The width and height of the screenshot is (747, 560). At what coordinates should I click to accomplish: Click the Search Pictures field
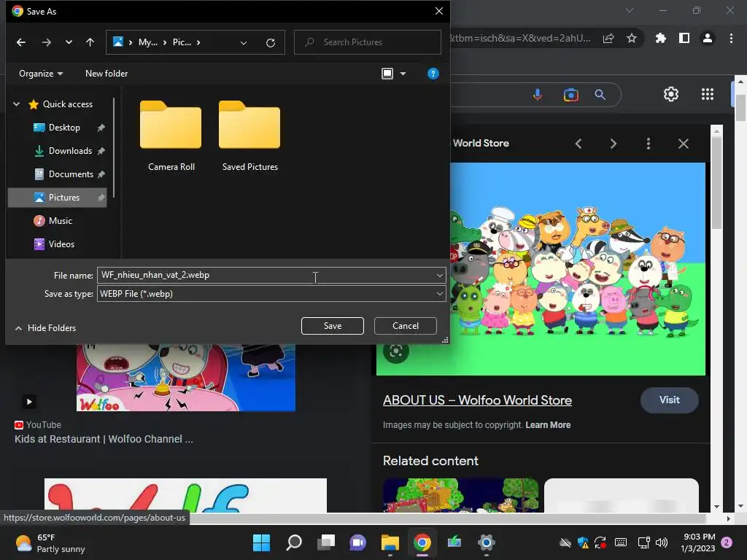[368, 42]
